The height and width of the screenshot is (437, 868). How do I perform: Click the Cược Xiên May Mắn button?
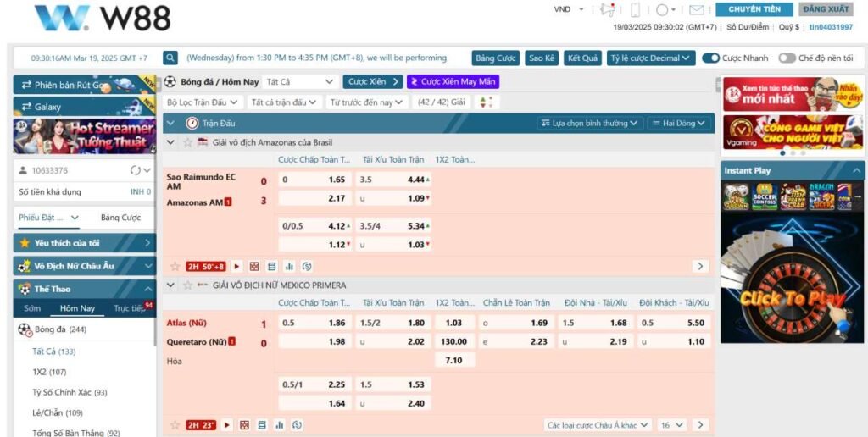click(x=453, y=81)
